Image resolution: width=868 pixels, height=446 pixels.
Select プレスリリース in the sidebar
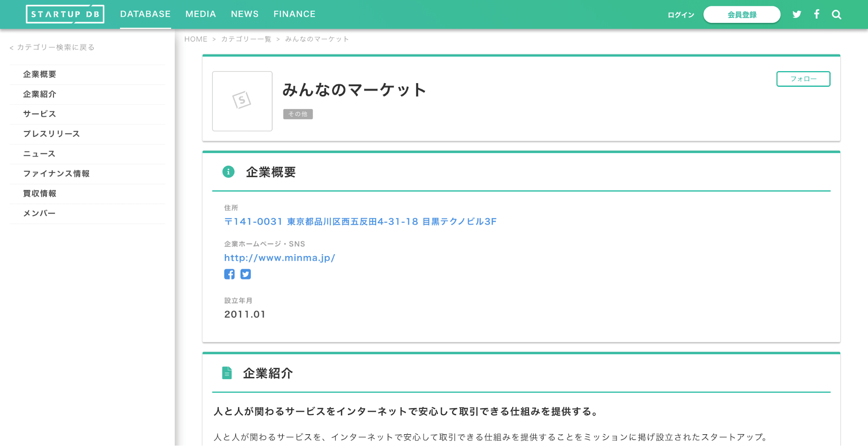click(x=87, y=134)
